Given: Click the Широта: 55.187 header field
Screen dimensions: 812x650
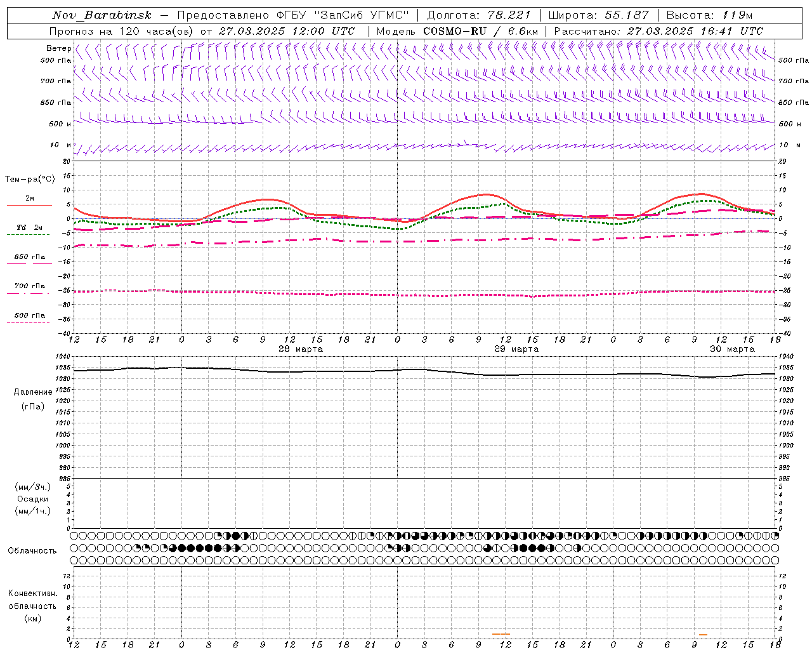Looking at the screenshot, I should coord(599,15).
